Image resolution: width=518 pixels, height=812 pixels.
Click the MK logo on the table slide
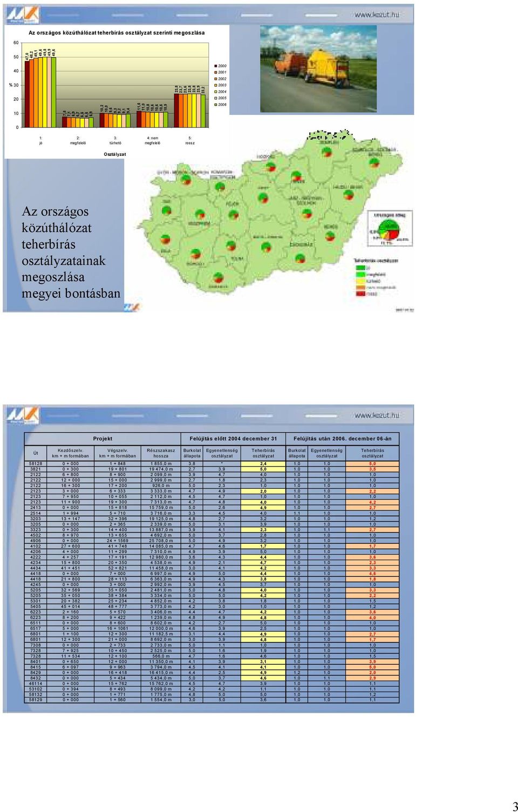click(x=22, y=414)
